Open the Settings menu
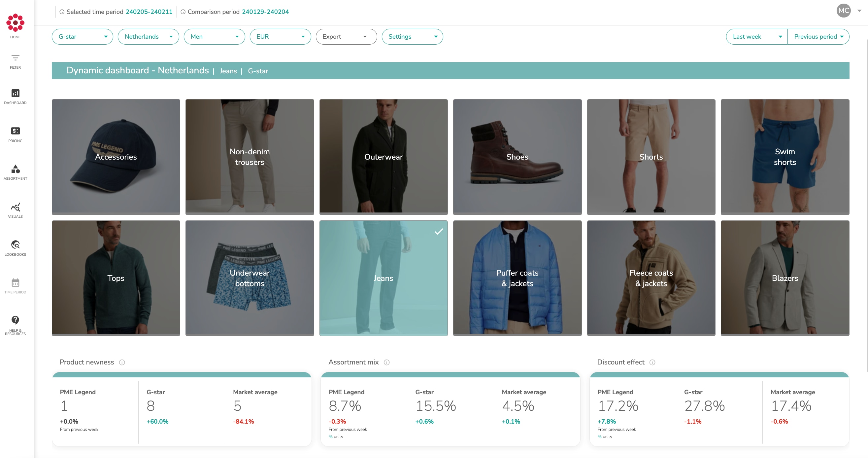868x458 pixels. 412,36
